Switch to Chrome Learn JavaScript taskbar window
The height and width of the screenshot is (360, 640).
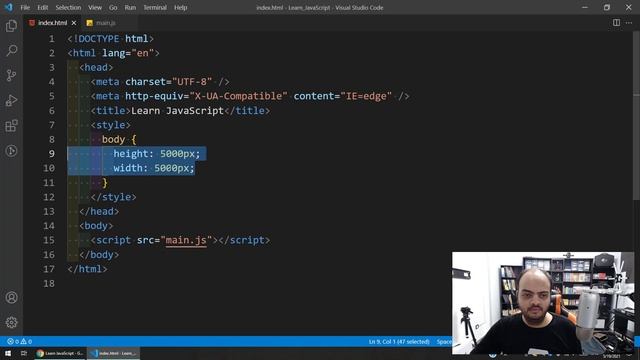click(60, 353)
